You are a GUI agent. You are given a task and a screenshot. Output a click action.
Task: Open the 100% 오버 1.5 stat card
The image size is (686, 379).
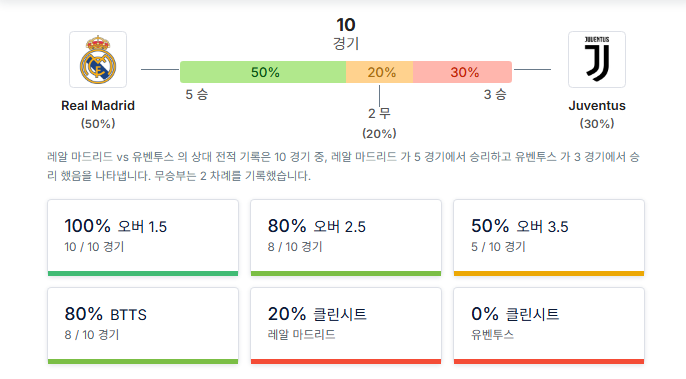pyautogui.click(x=143, y=238)
